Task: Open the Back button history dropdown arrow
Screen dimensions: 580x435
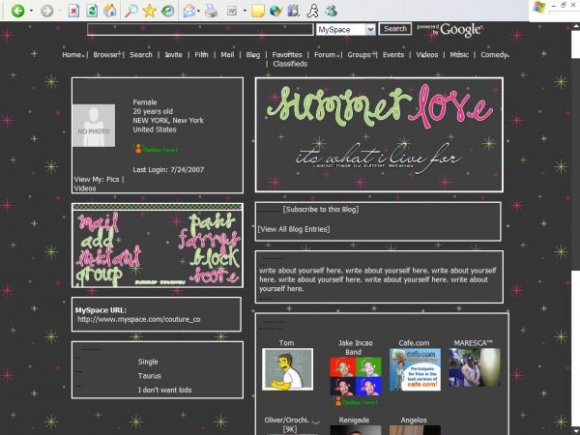Action: [x=31, y=11]
